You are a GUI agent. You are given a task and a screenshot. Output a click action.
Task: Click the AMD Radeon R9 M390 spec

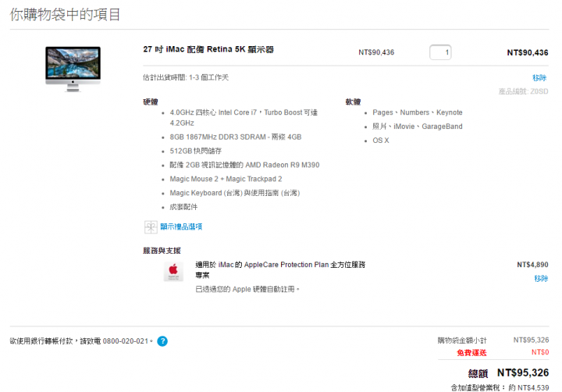[x=244, y=165]
